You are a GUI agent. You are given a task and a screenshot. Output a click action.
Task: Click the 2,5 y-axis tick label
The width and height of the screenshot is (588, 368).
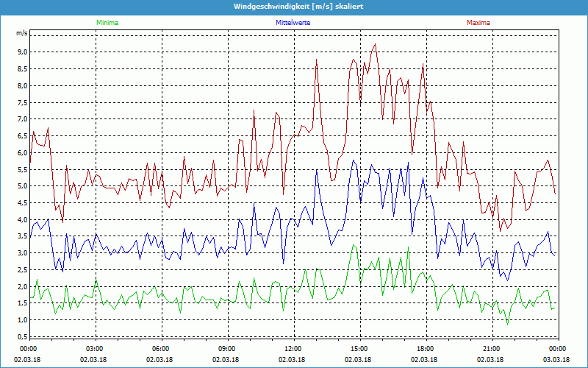[21, 269]
